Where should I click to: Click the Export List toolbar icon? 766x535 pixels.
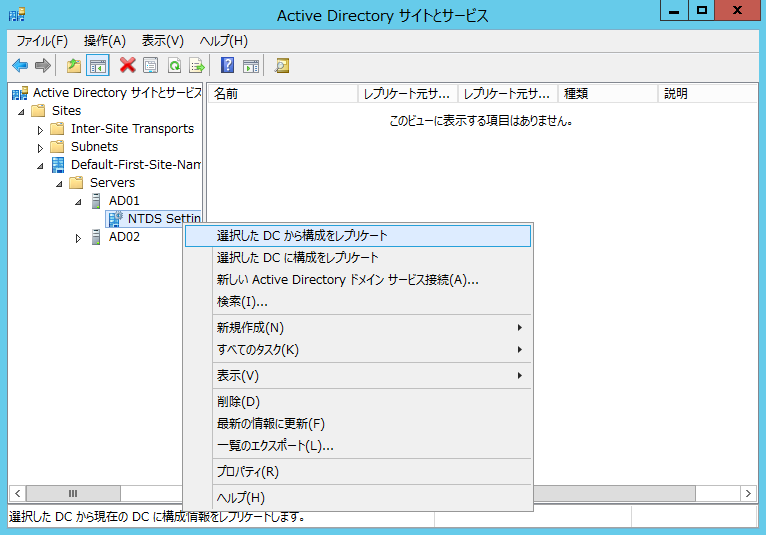(197, 66)
